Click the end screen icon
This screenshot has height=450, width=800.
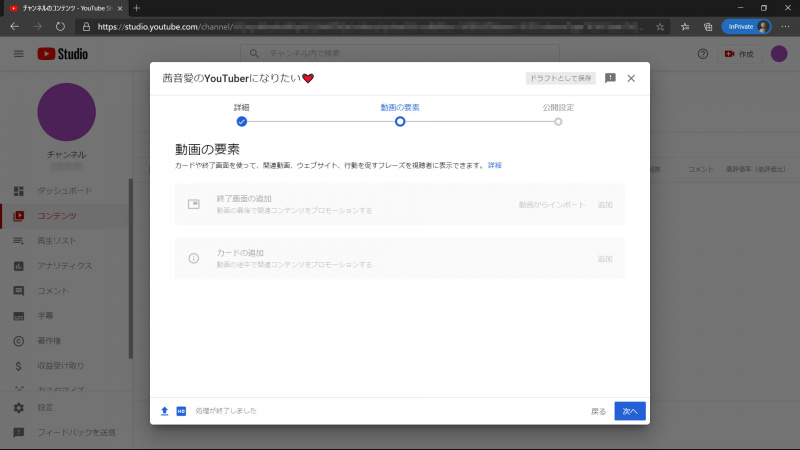pyautogui.click(x=194, y=204)
